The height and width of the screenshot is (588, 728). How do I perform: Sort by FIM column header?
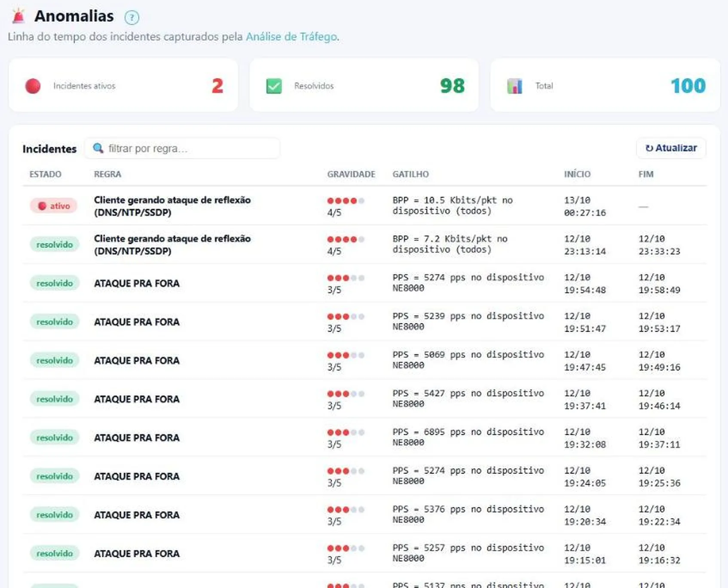click(x=646, y=174)
